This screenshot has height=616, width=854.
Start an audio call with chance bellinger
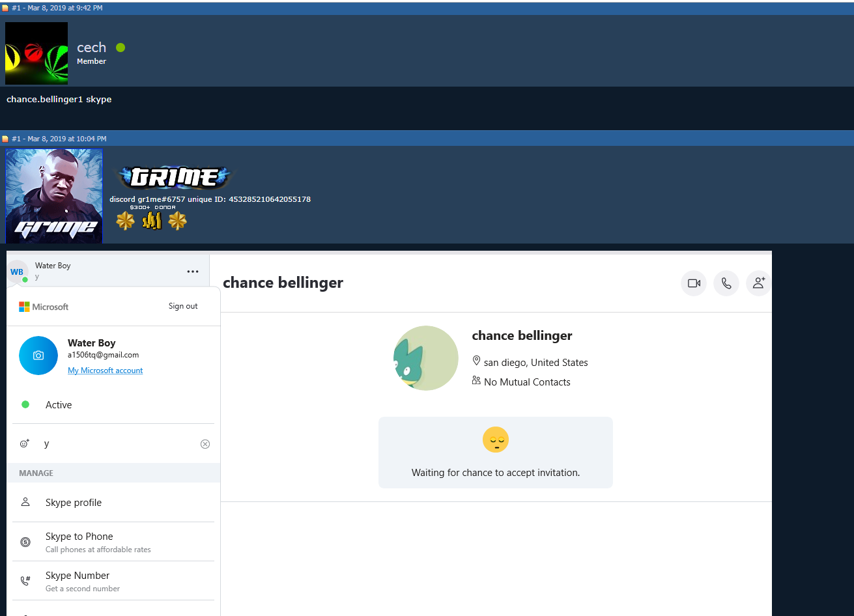[726, 283]
